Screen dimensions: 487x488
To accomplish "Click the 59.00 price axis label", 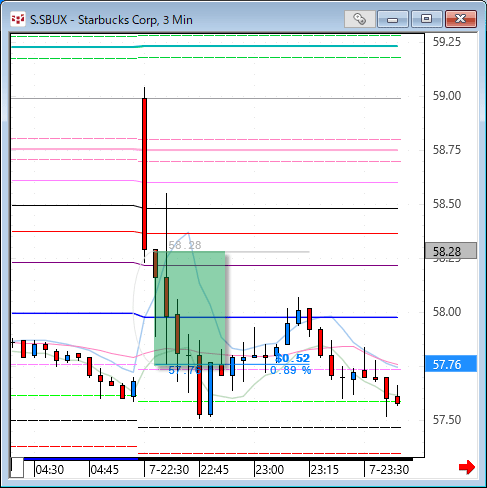I will [447, 96].
